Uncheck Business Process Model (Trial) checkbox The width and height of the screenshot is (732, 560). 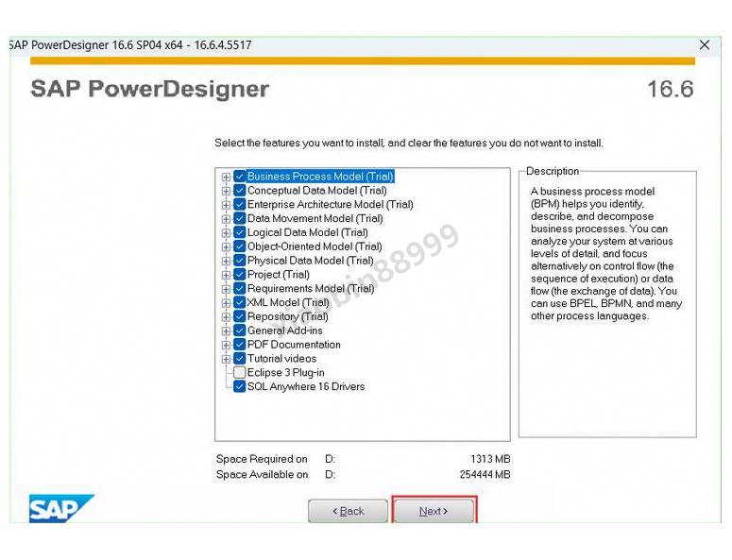240,177
